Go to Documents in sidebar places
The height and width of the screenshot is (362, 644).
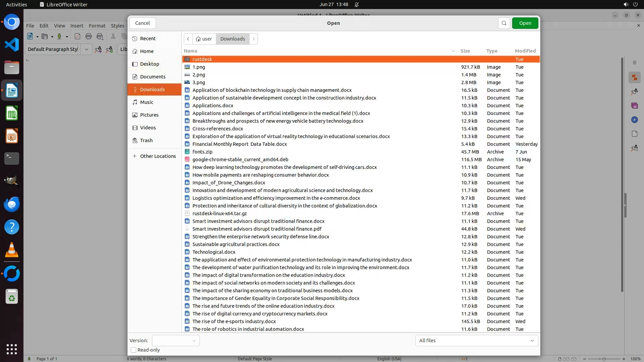(153, 77)
